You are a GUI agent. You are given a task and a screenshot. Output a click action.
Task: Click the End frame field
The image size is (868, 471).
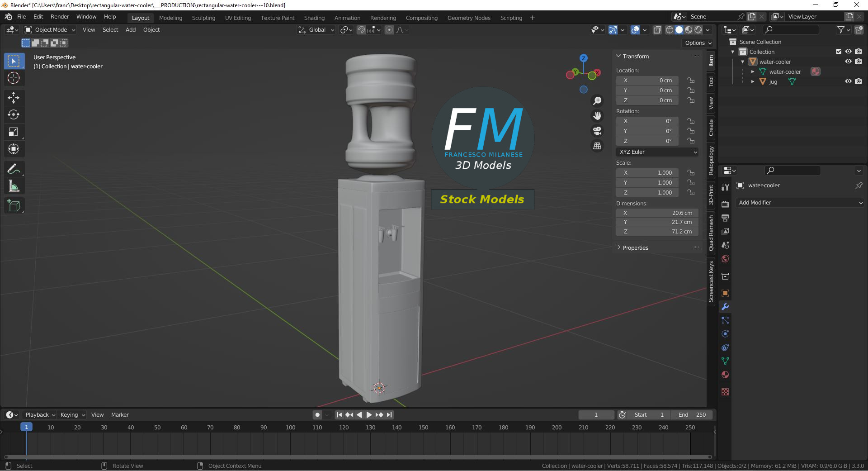coord(692,415)
